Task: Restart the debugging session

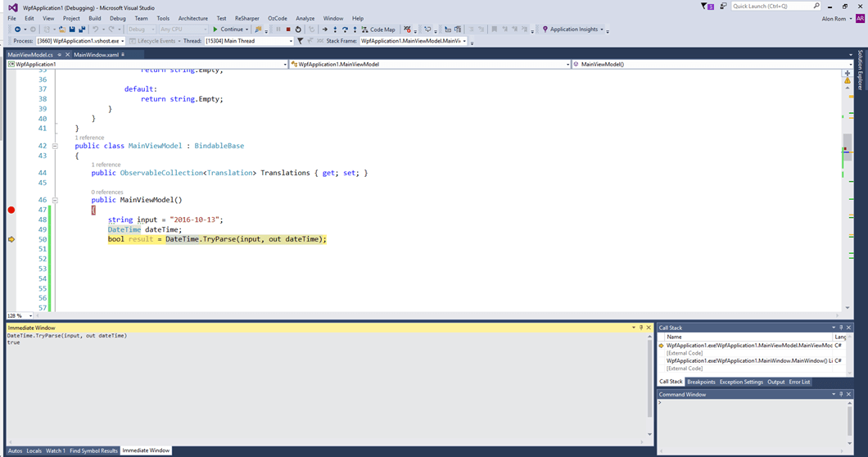Action: tap(298, 29)
